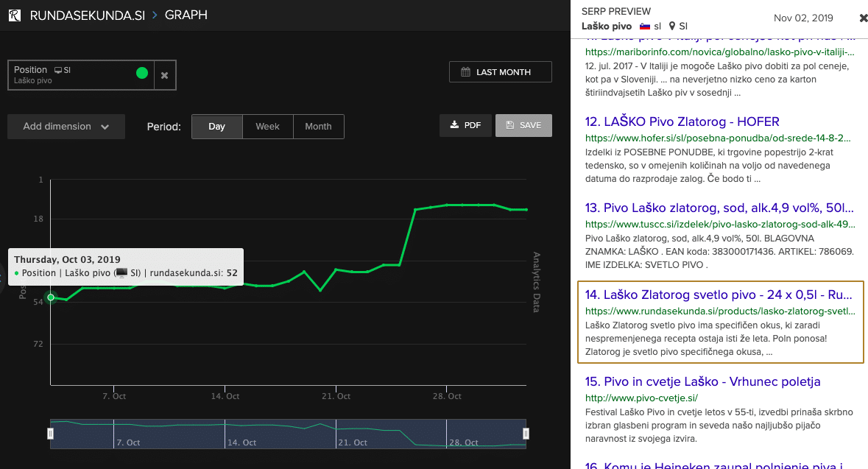Click the 21. Oct x-axis label
Viewport: 868px width, 469px height.
(x=336, y=396)
